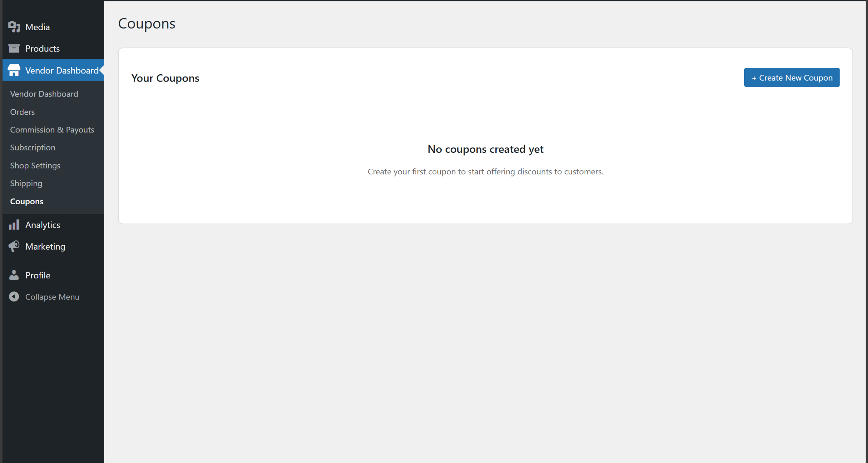868x463 pixels.
Task: Open Shop Settings in the sidebar
Action: (x=35, y=166)
